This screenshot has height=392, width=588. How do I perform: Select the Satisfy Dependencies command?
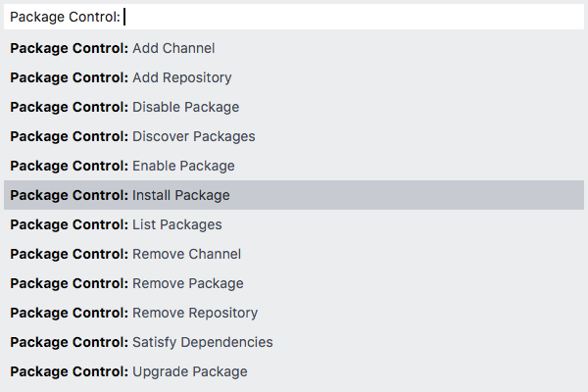pyautogui.click(x=294, y=342)
